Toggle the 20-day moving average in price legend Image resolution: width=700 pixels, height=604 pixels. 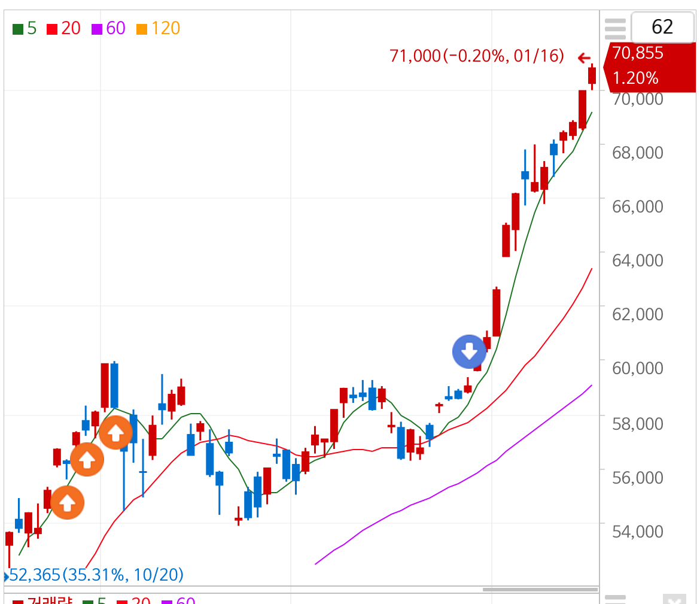[x=63, y=28]
